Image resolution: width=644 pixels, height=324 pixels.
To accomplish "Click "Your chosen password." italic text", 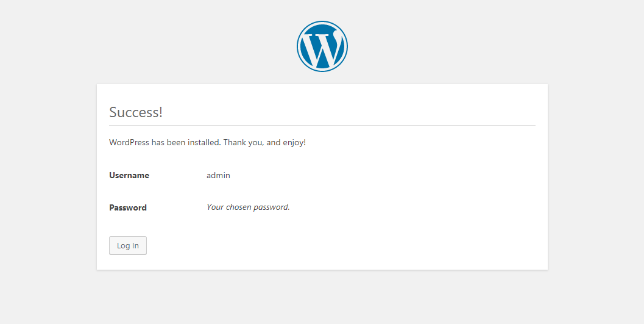I will [248, 207].
